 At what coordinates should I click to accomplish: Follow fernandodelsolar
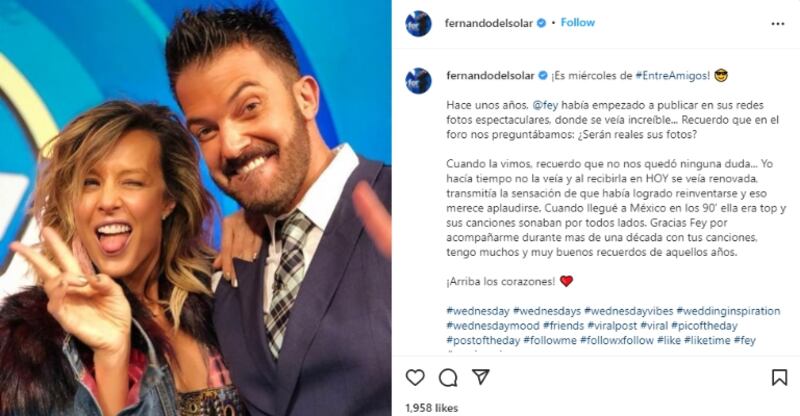click(578, 22)
